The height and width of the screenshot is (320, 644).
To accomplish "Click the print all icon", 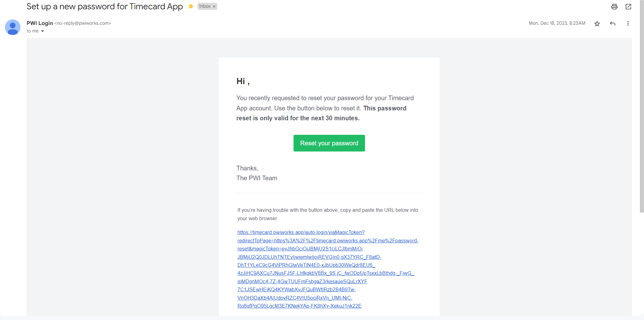I will pyautogui.click(x=614, y=6).
